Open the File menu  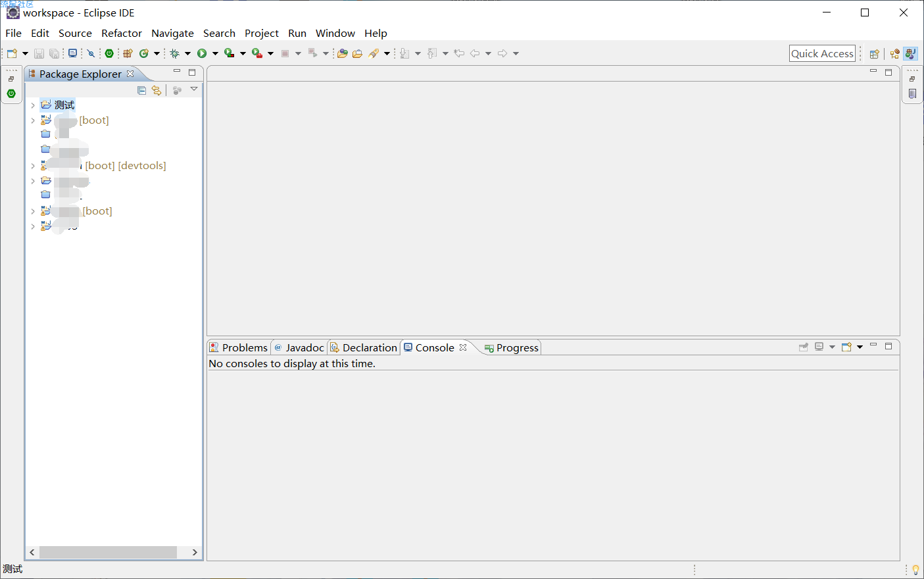click(x=13, y=33)
